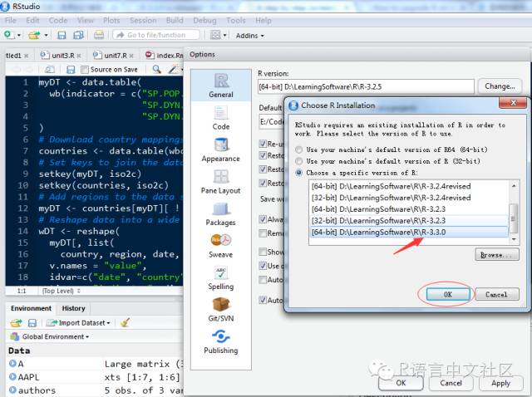Screen dimensions: 532x397
Task: Open the Addins dropdown
Action: 249,36
